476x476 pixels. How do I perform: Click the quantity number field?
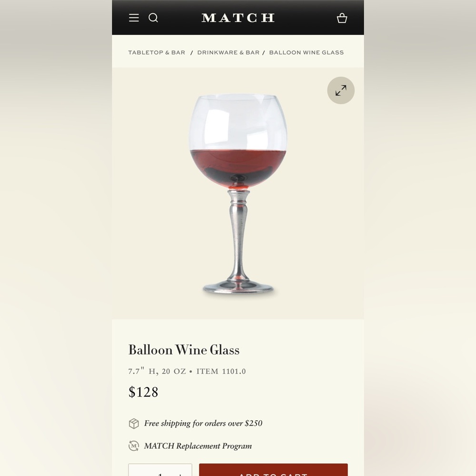(x=160, y=474)
